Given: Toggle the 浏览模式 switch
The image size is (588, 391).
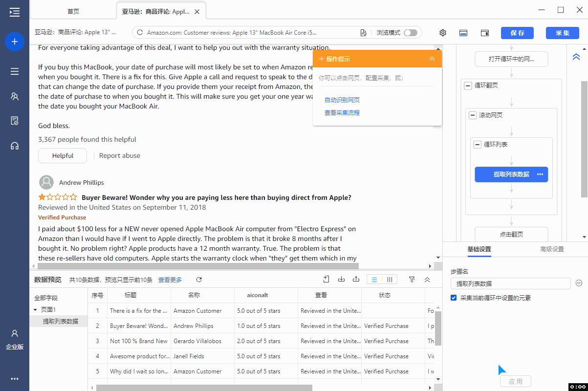Looking at the screenshot, I should [411, 33].
